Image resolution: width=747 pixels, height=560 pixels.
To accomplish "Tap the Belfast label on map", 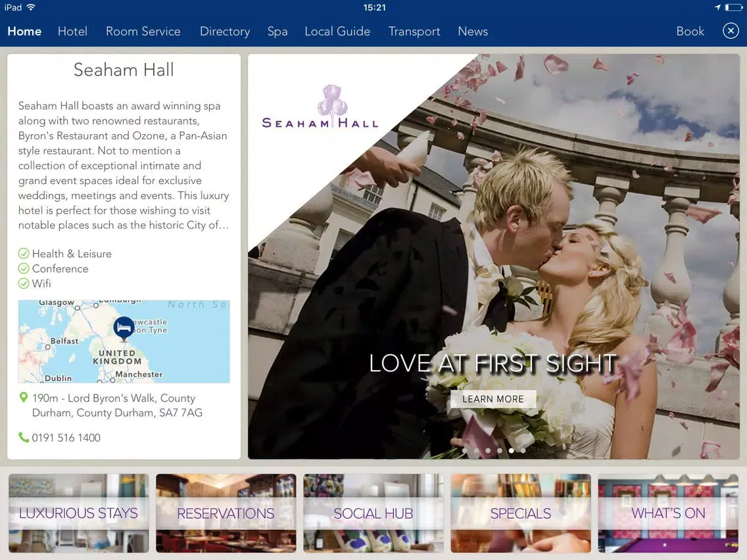I will (x=64, y=341).
